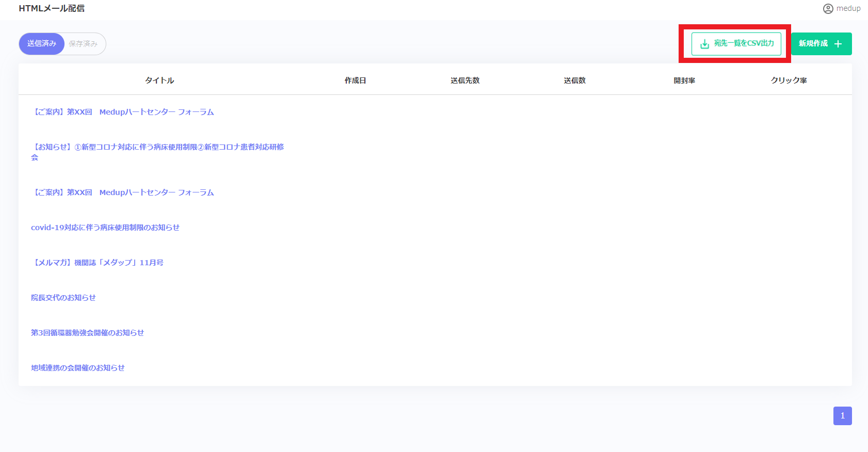
Task: Open covid-19対応に伴う病床使用制限のお知らせ mail
Action: pos(105,228)
